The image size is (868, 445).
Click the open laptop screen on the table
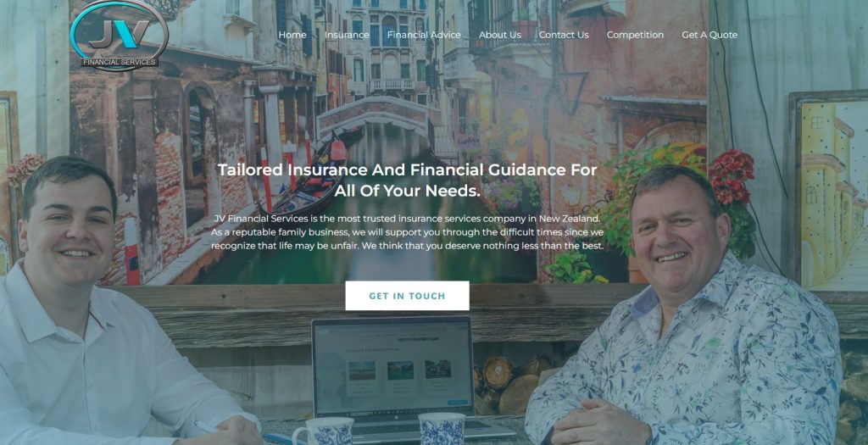click(x=392, y=367)
